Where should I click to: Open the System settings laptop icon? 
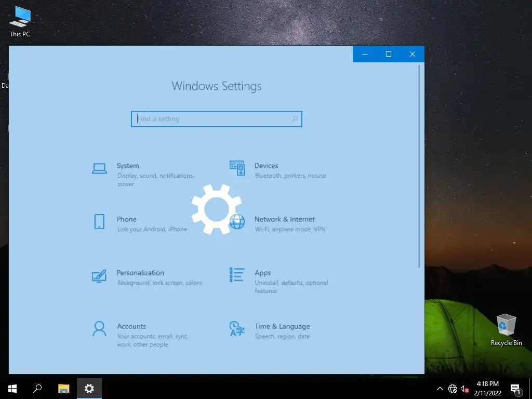[99, 168]
